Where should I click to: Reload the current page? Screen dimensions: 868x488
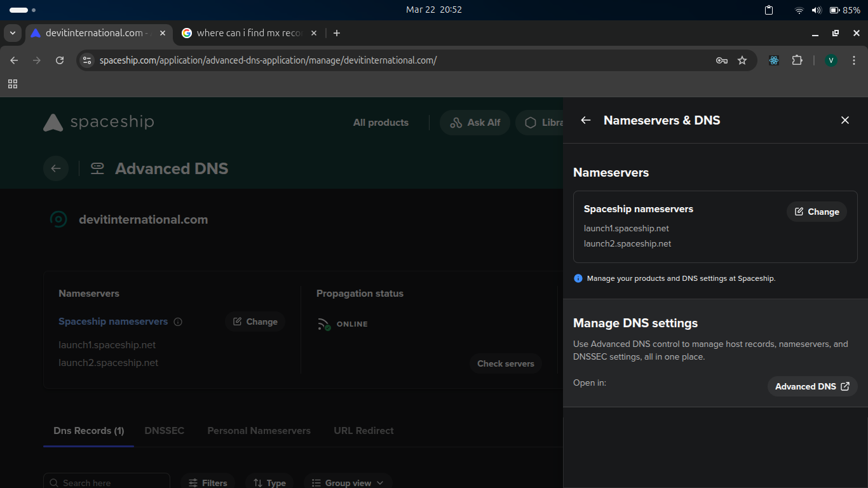tap(60, 60)
